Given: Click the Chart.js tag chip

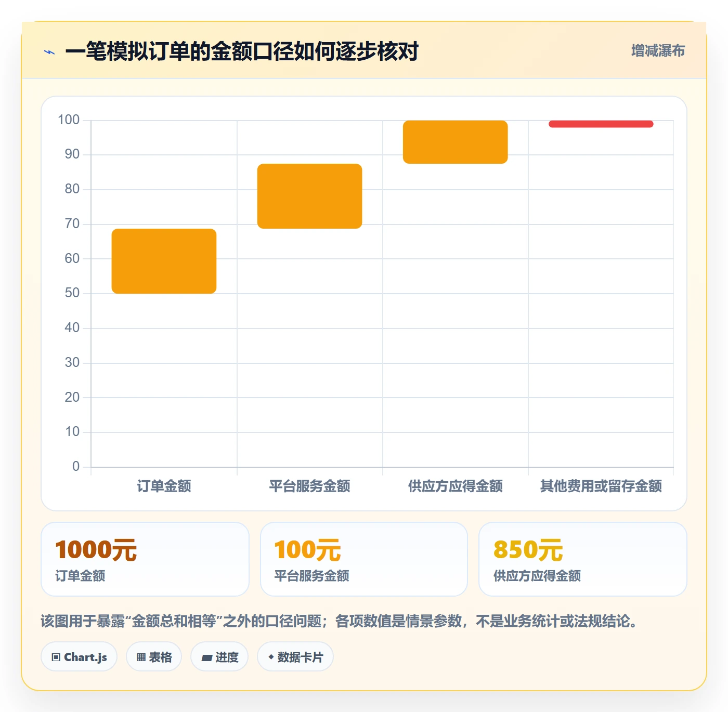Looking at the screenshot, I should (79, 657).
